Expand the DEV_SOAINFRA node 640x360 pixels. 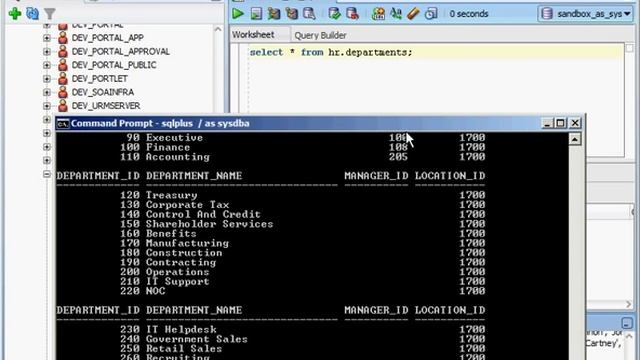tap(47, 92)
